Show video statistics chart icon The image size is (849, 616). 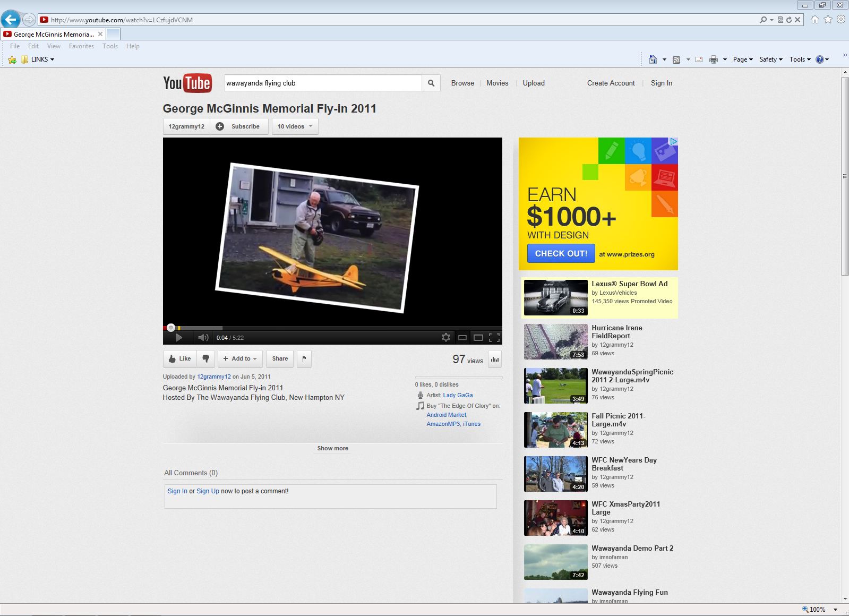pos(495,359)
